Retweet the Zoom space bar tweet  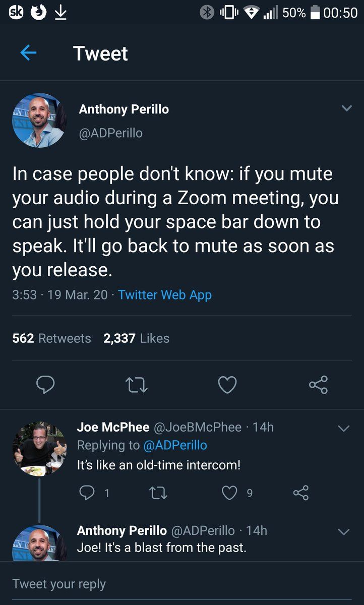136,385
